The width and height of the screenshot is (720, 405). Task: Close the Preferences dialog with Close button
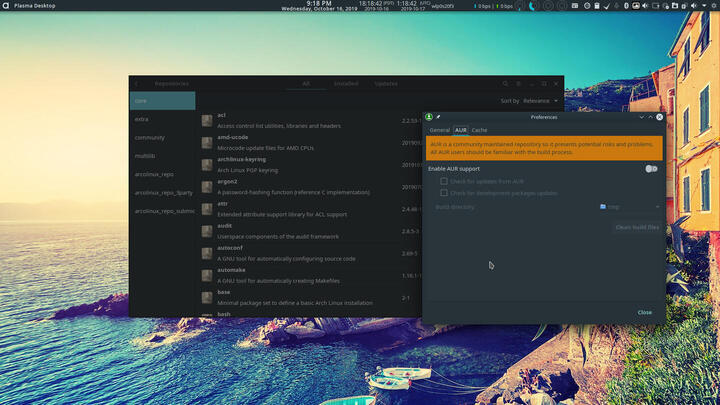(644, 312)
